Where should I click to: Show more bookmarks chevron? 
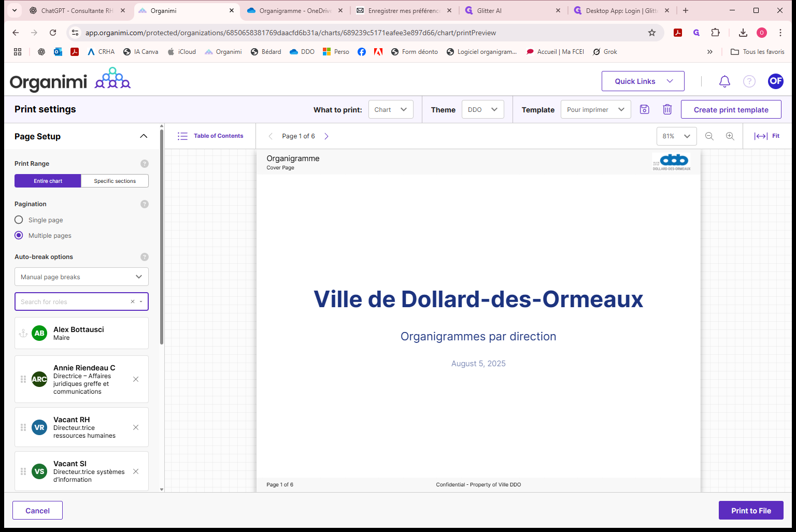pos(710,52)
